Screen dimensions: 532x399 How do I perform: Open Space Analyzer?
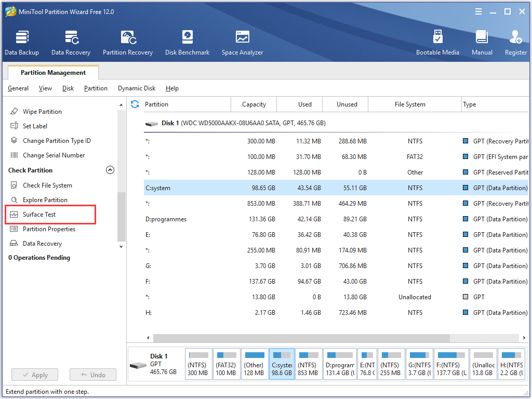242,43
